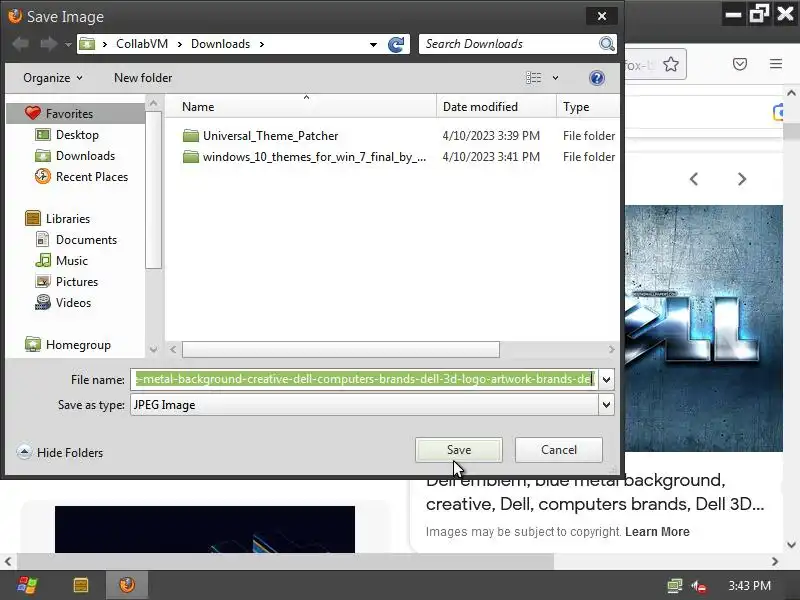This screenshot has height=600, width=800.
Task: Click the magnifier icon in Search Downloads
Action: coord(606,44)
